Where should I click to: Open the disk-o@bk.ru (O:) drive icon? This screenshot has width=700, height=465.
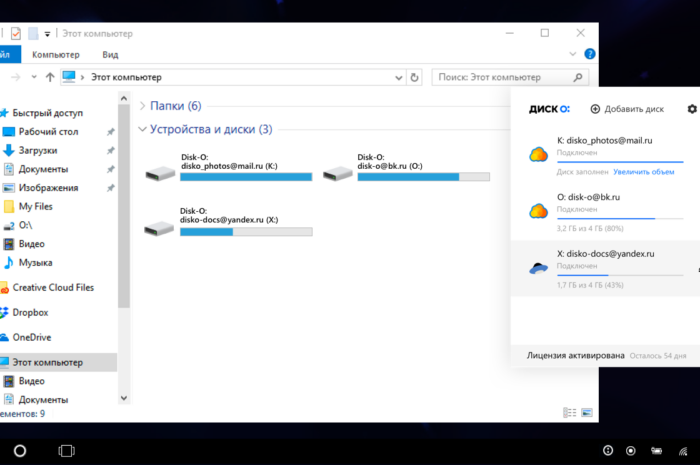pyautogui.click(x=338, y=174)
